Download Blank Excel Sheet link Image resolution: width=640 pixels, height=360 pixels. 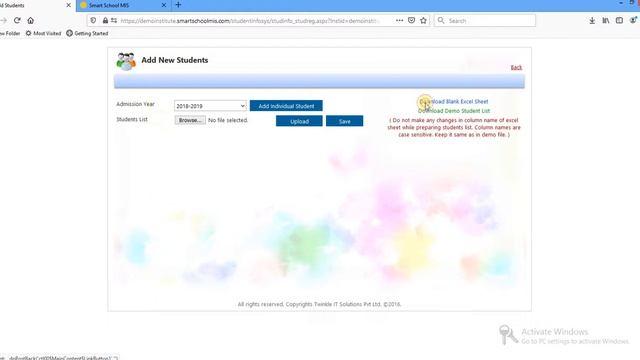point(454,101)
